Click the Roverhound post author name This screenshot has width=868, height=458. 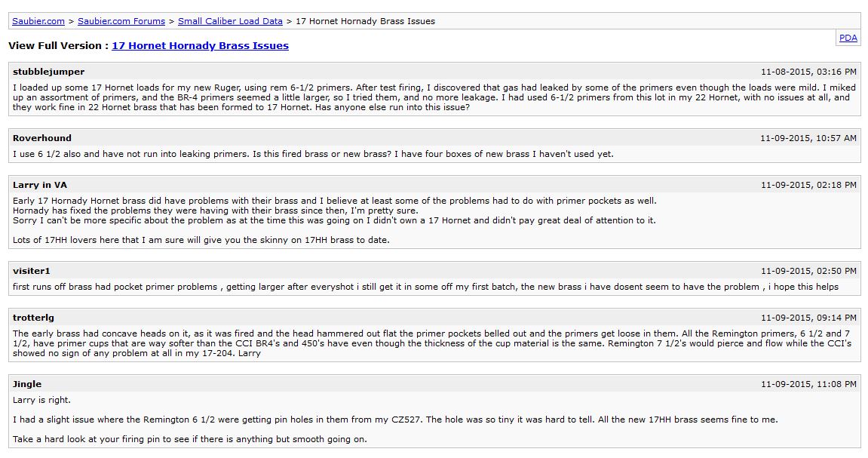click(42, 138)
